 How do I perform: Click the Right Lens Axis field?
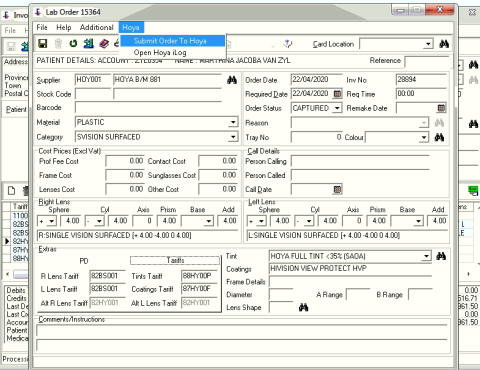click(x=143, y=221)
